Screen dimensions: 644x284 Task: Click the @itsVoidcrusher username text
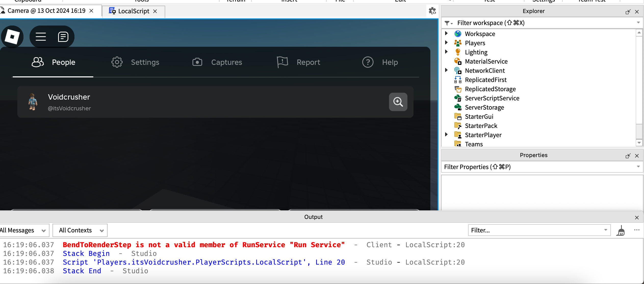click(x=69, y=108)
